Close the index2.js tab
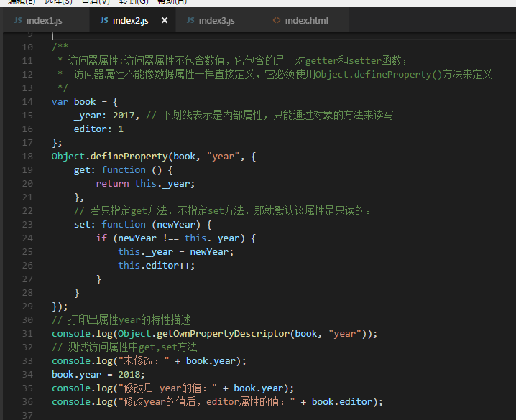The width and height of the screenshot is (516, 420). [165, 20]
